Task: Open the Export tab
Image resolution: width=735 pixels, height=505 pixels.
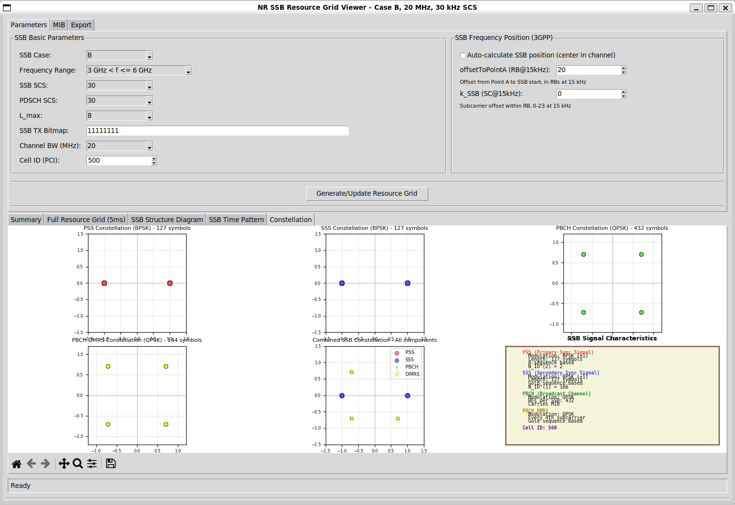Action: point(81,25)
